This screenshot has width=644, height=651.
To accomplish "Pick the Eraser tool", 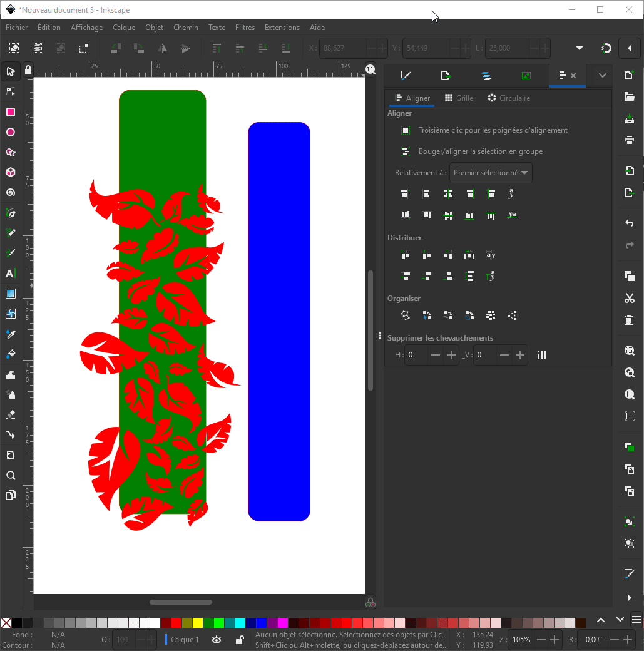I will click(10, 414).
